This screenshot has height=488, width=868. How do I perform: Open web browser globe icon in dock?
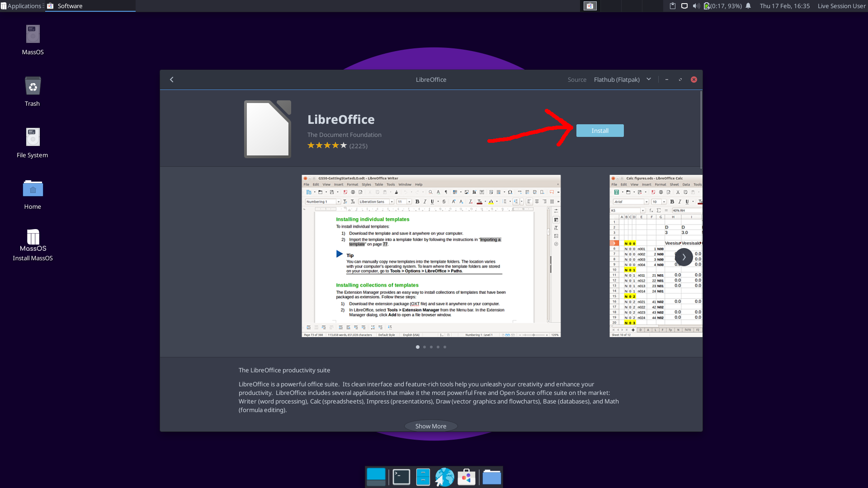click(444, 477)
